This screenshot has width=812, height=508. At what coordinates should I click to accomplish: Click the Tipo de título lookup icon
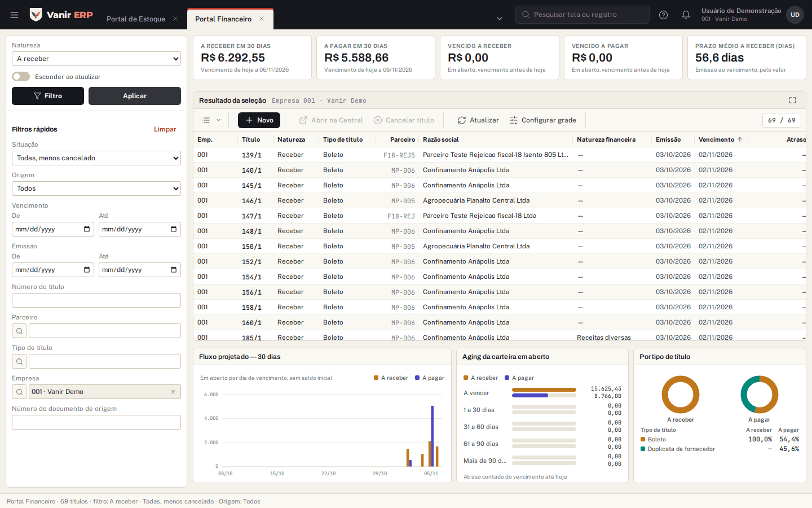19,361
